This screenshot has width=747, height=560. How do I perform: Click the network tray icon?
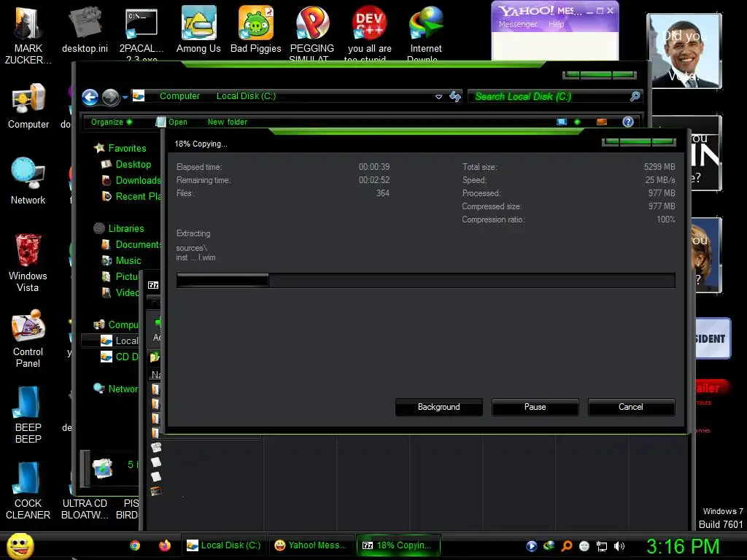coord(602,546)
